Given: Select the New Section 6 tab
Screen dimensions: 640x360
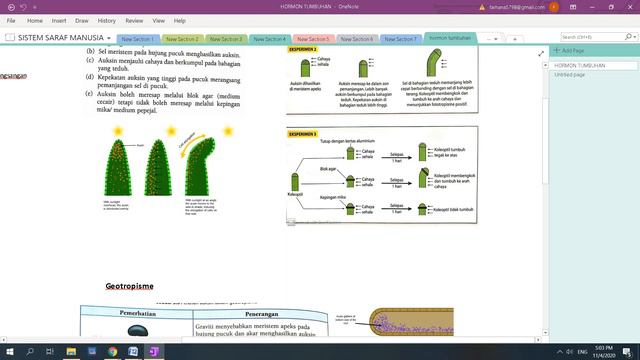Looking at the screenshot, I should (x=357, y=39).
